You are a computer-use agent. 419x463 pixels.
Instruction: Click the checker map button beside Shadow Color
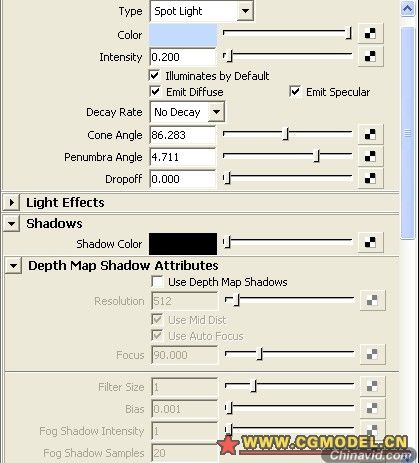(x=370, y=243)
